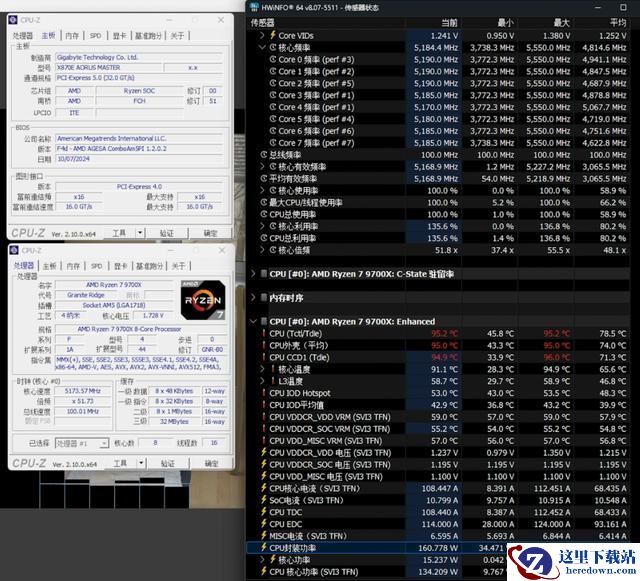
Task: Open 基准跑分 tab in processor CPU-Z window
Action: tap(149, 266)
